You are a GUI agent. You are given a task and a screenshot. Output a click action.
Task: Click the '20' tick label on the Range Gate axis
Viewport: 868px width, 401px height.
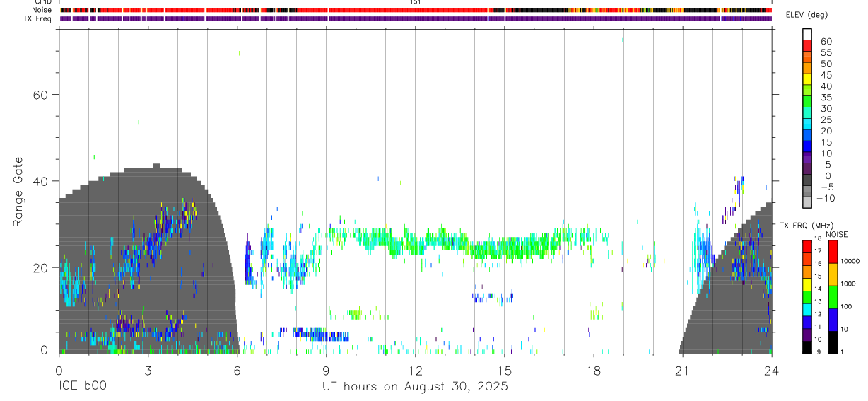point(40,267)
